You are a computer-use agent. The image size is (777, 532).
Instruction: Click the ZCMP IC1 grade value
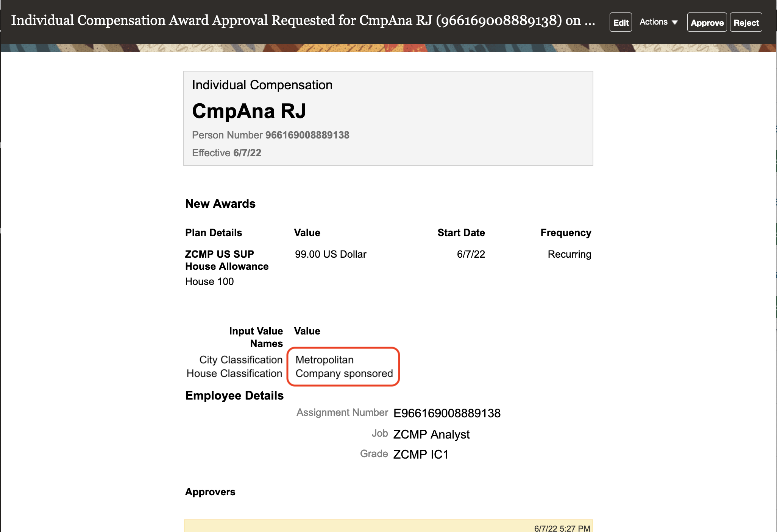point(421,454)
